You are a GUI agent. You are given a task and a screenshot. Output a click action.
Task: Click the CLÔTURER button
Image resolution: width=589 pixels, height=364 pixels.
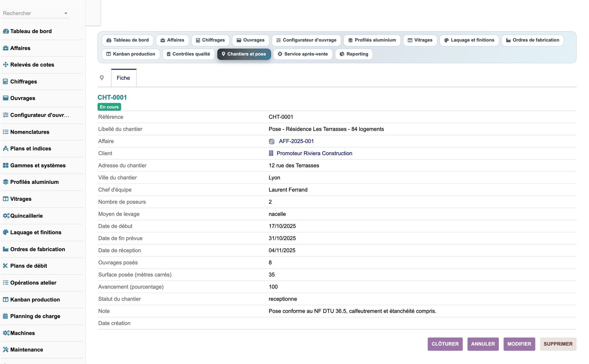pos(445,344)
